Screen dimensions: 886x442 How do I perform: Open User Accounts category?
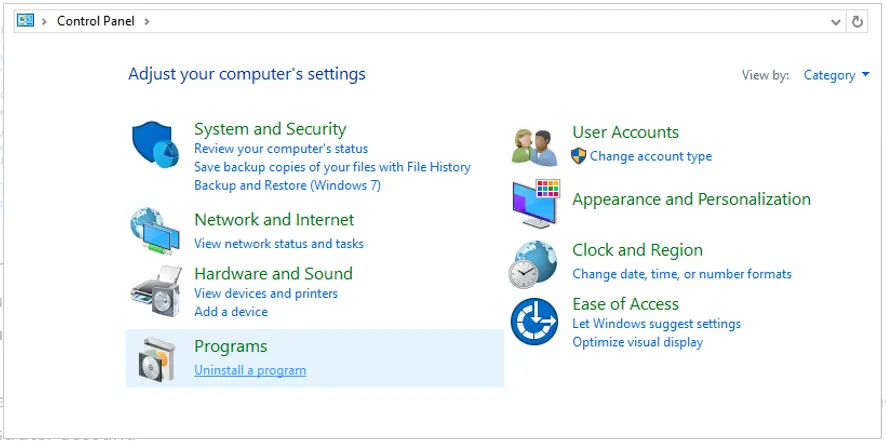pyautogui.click(x=626, y=132)
